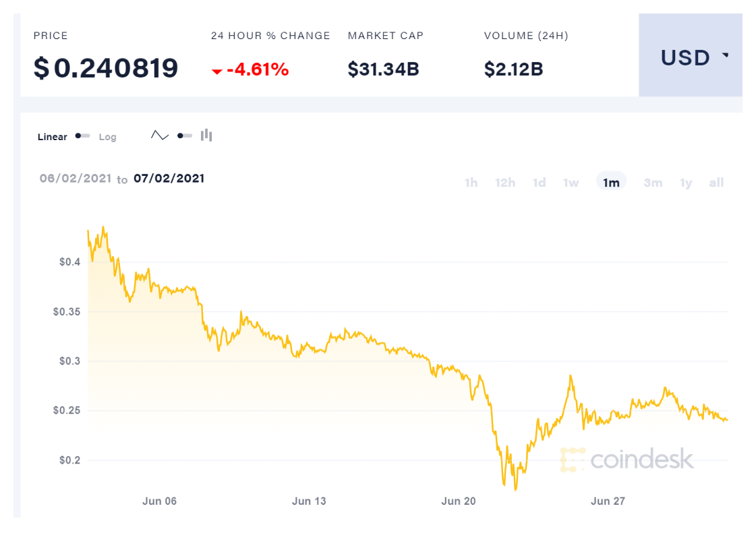Select the 1m time range
Screen dimensions: 756x558
click(x=611, y=183)
